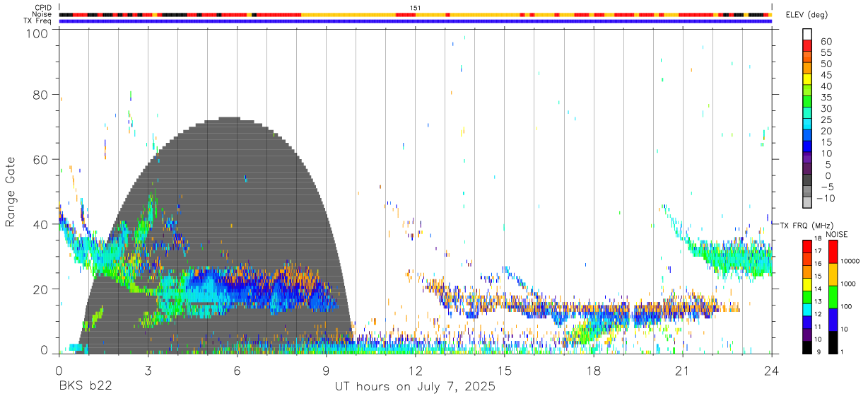This screenshot has width=868, height=401.
Task: Click the NOISE colorbar value 100
Action: [x=847, y=307]
